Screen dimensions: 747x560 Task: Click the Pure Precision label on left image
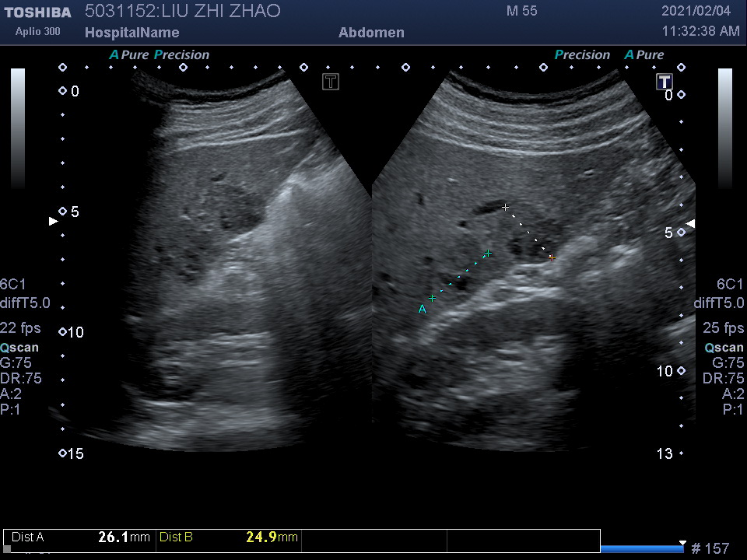159,55
